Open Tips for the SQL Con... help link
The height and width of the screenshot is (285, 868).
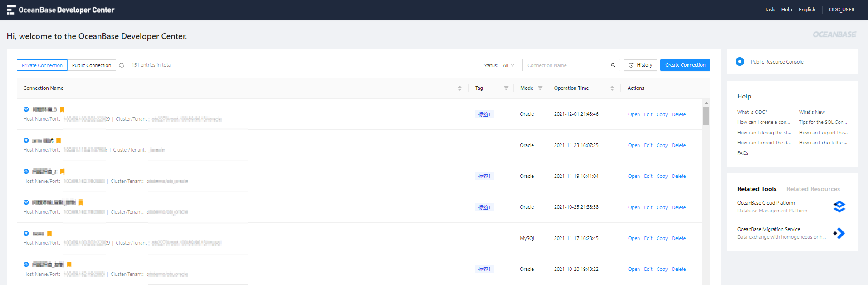click(x=823, y=123)
